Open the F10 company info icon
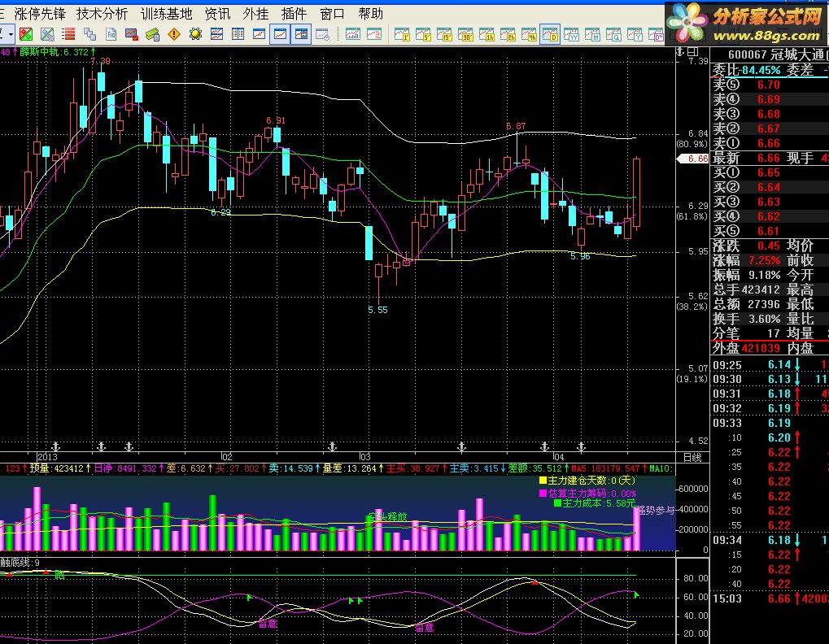The height and width of the screenshot is (644, 829). 111,35
